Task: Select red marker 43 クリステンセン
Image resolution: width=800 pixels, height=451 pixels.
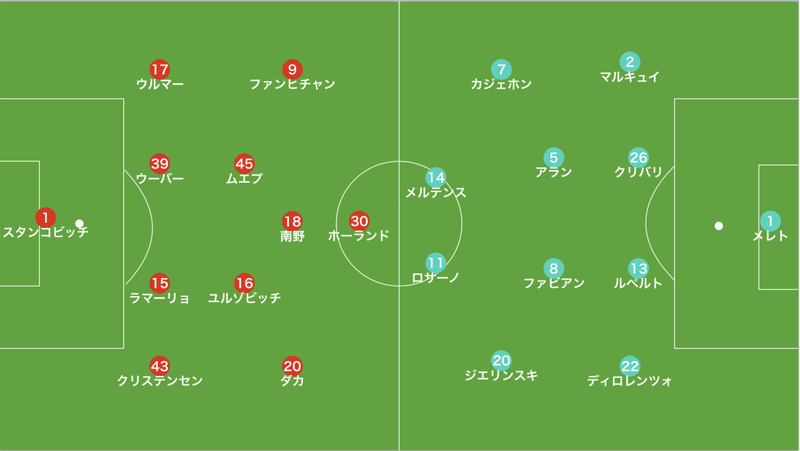Action: 160,366
